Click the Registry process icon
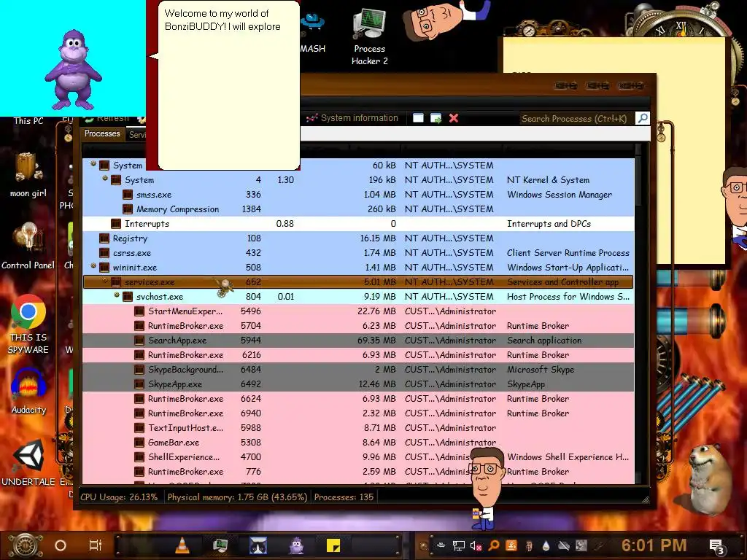Image resolution: width=747 pixels, height=560 pixels. (x=104, y=238)
